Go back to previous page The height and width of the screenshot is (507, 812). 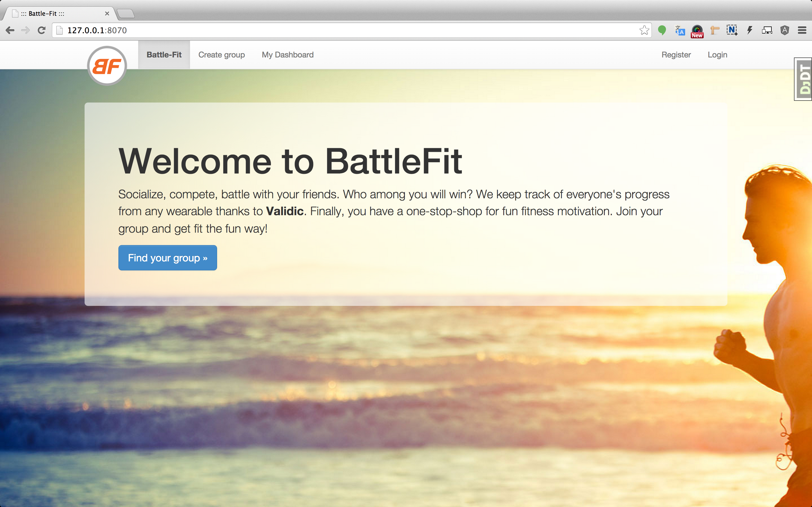[x=10, y=30]
